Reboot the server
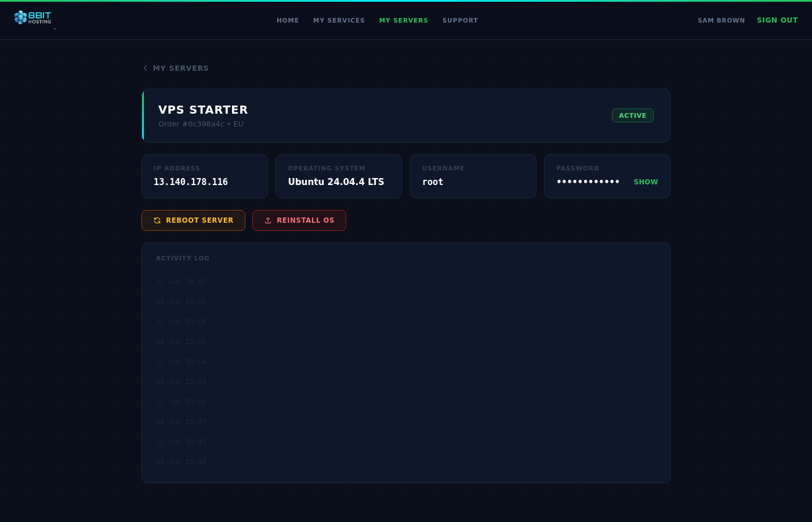Viewport: 812px width, 522px height. tap(193, 220)
